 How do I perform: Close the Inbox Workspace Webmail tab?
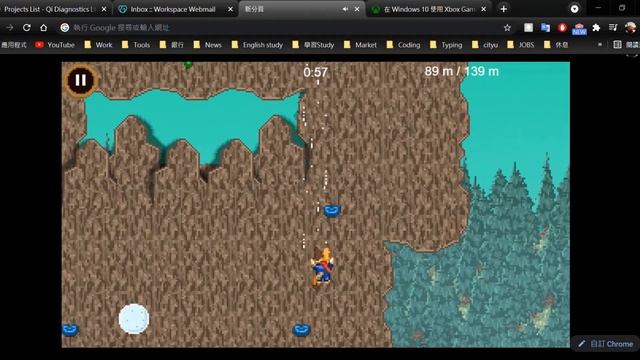(231, 9)
